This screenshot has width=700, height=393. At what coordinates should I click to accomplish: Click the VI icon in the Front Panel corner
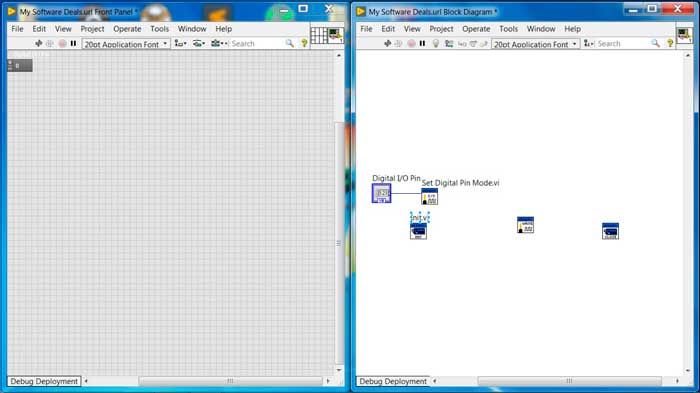[x=335, y=35]
